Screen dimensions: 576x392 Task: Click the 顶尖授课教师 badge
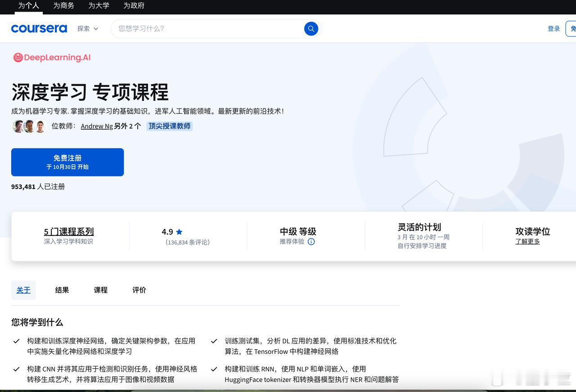170,126
